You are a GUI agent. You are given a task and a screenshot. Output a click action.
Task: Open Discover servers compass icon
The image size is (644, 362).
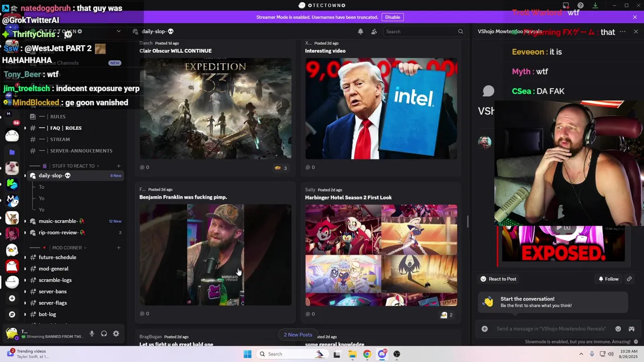pos(12,314)
